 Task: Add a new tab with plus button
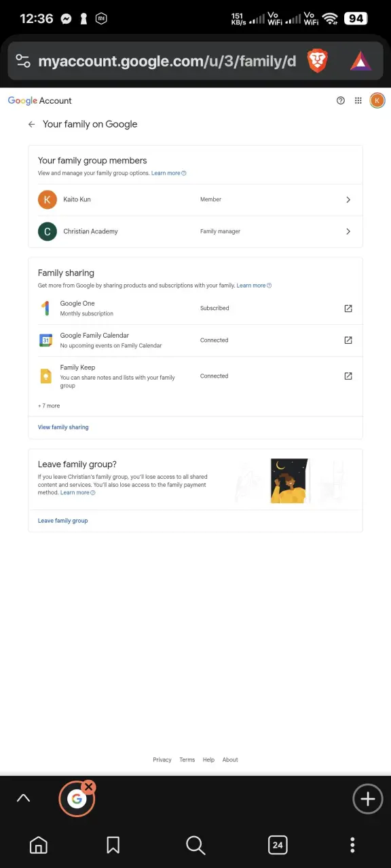tap(368, 799)
